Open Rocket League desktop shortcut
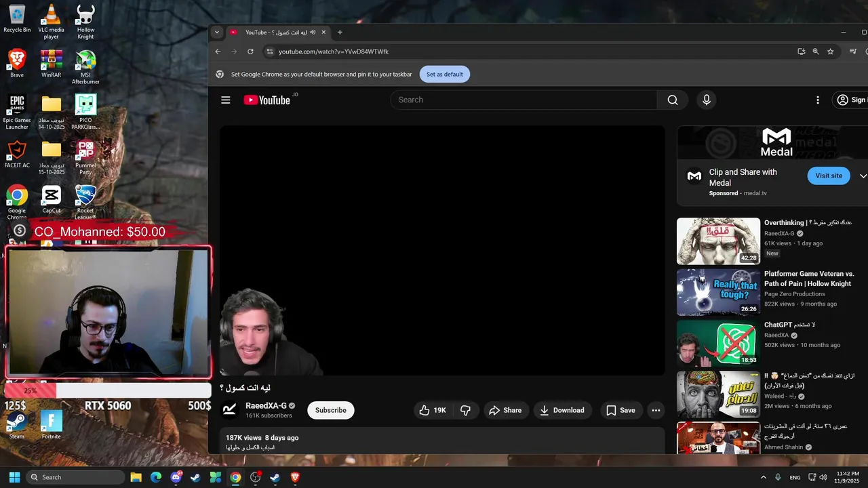Viewport: 868px width, 488px height. [85, 202]
